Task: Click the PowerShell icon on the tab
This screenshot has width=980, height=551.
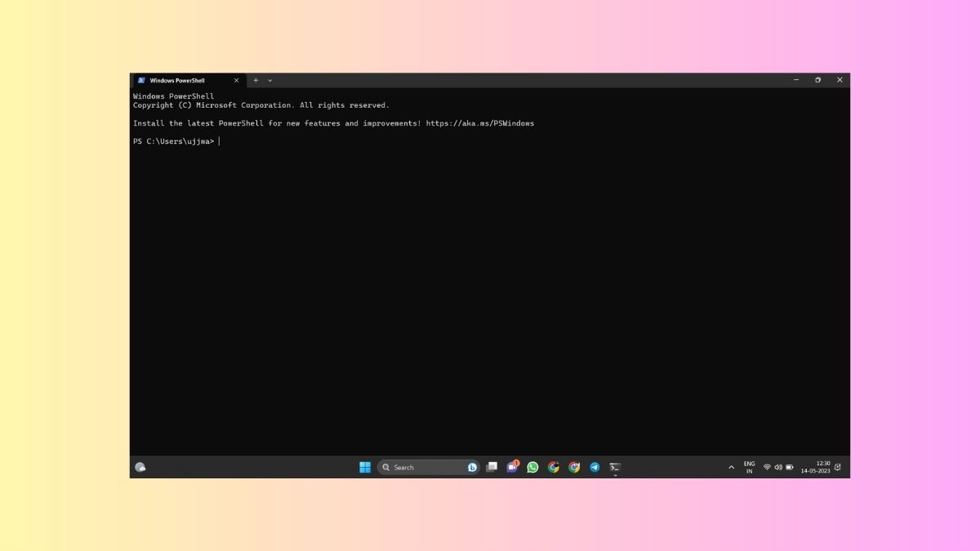Action: (141, 80)
